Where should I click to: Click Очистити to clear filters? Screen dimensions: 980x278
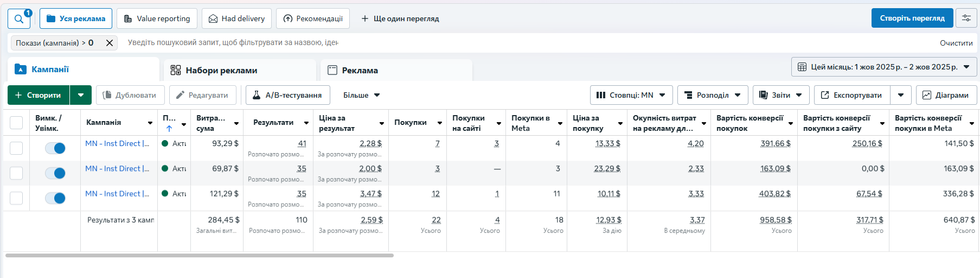956,43
